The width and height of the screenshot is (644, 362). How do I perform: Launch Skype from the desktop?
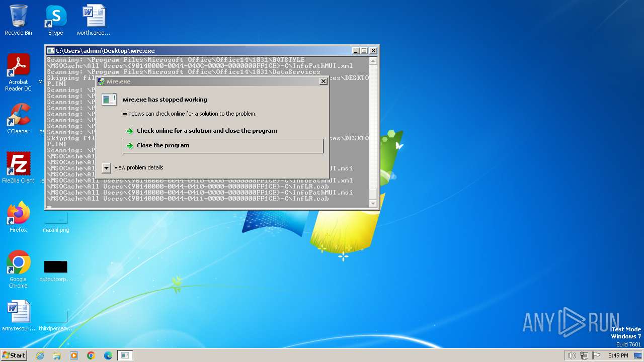[56, 20]
